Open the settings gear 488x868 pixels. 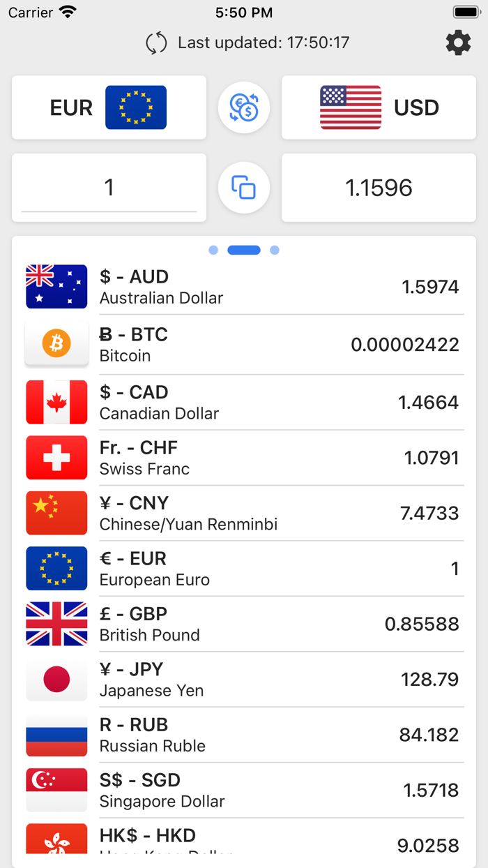458,43
